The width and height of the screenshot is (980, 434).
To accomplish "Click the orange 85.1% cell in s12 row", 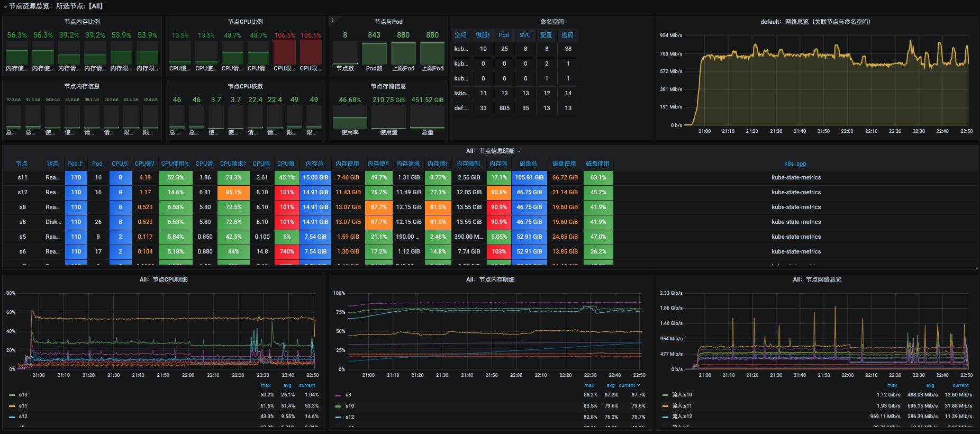I will [233, 193].
